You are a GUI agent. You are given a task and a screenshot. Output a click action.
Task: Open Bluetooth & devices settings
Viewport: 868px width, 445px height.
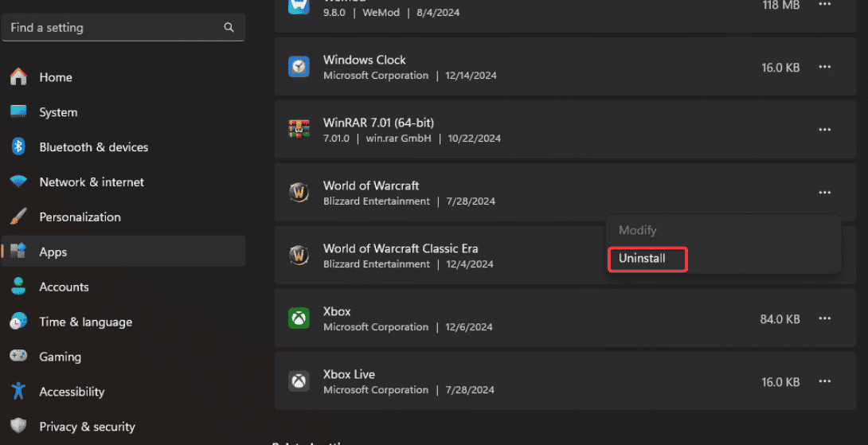pyautogui.click(x=93, y=147)
